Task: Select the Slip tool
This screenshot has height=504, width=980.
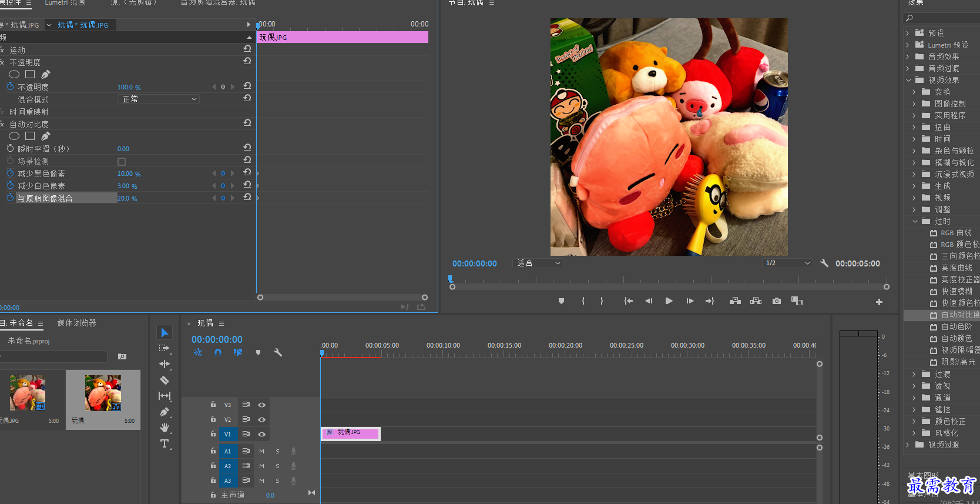Action: (165, 396)
